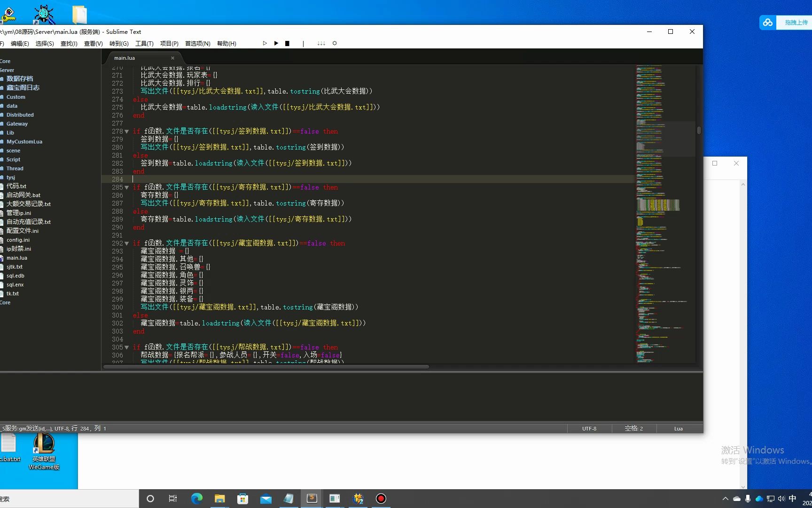Collapse the code block at line 292
Viewport: 812px width, 508px height.
(126, 244)
